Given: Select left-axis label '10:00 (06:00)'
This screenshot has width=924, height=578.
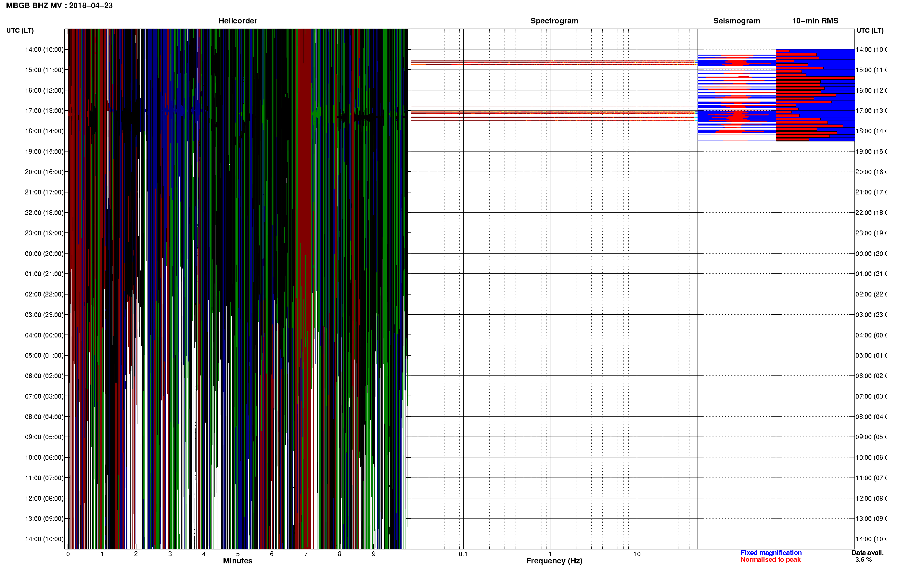Looking at the screenshot, I should click(44, 457).
